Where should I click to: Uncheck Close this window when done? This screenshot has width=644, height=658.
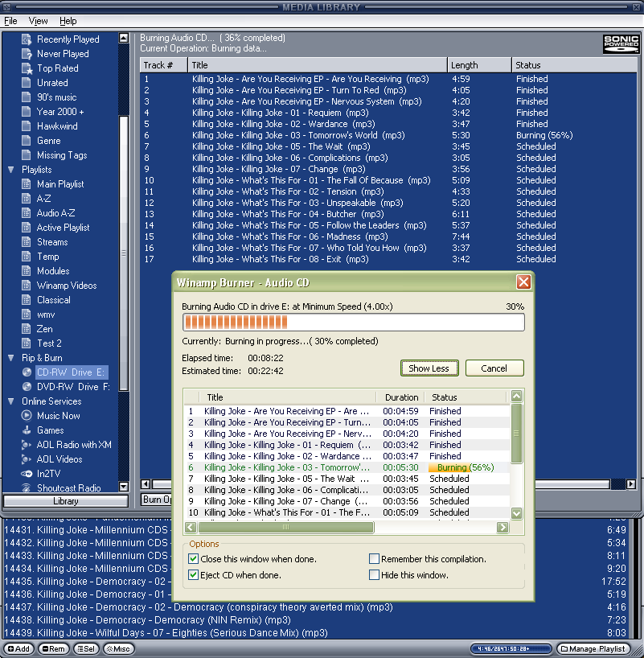pos(193,558)
